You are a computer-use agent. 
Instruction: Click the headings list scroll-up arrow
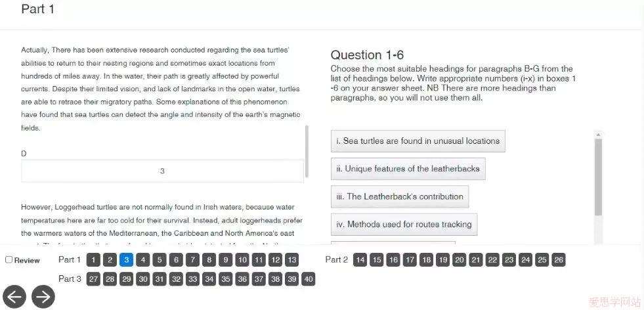coord(598,135)
